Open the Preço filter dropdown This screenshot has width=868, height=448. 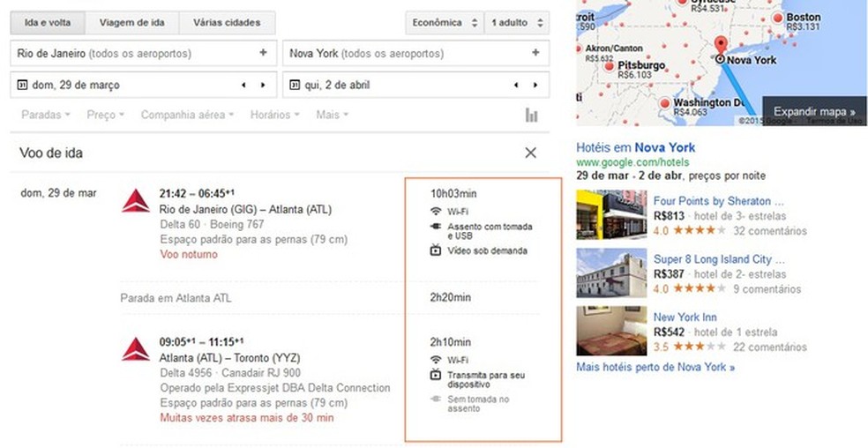coord(105,115)
